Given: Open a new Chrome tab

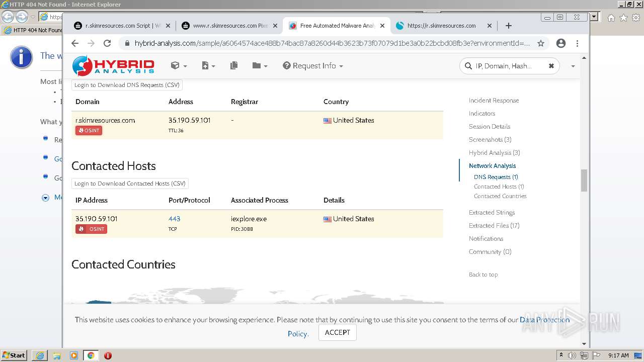Looking at the screenshot, I should click(x=509, y=26).
